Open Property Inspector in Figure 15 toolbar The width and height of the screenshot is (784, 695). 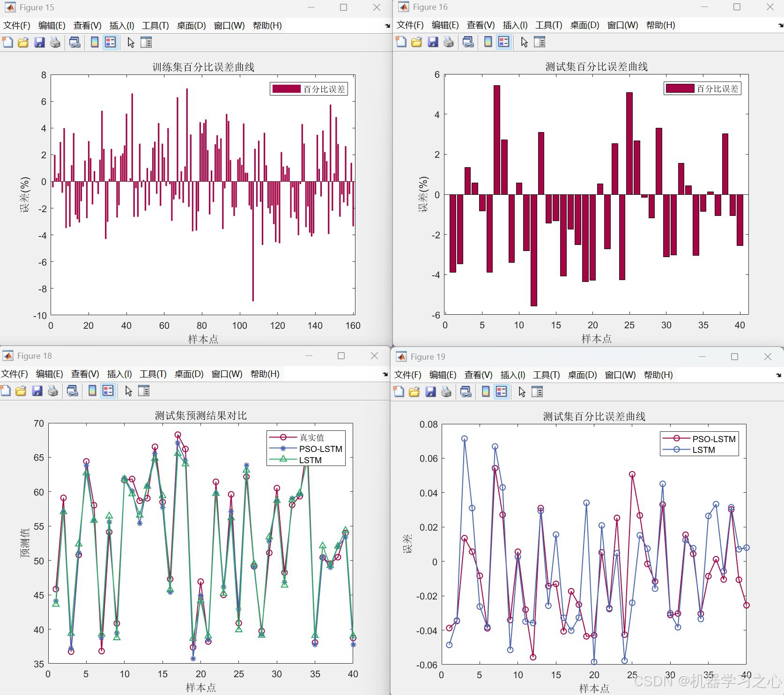[146, 43]
